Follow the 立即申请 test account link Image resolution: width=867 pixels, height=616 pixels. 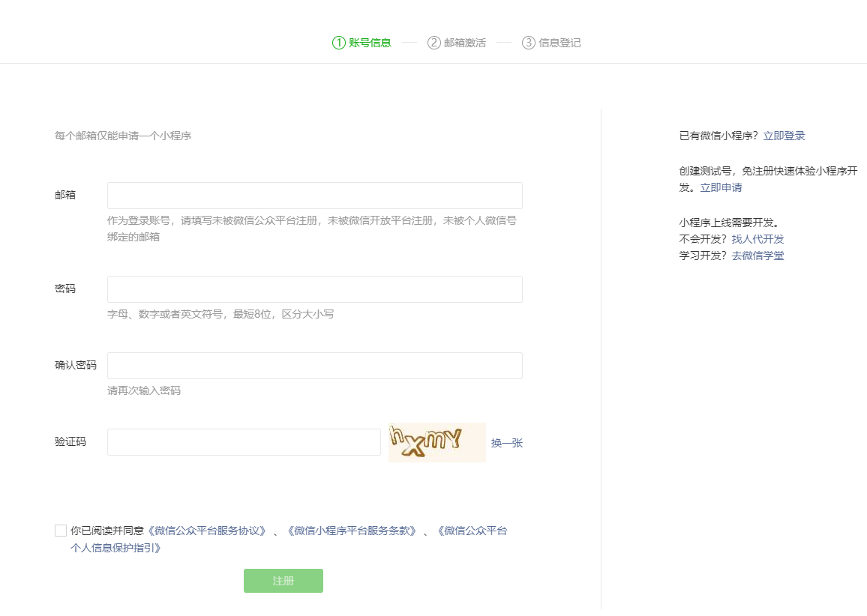point(721,188)
